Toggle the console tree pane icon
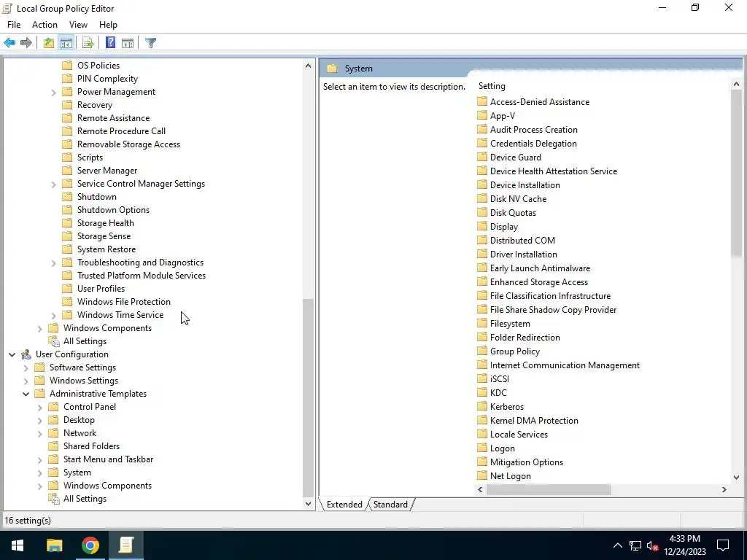 point(66,43)
